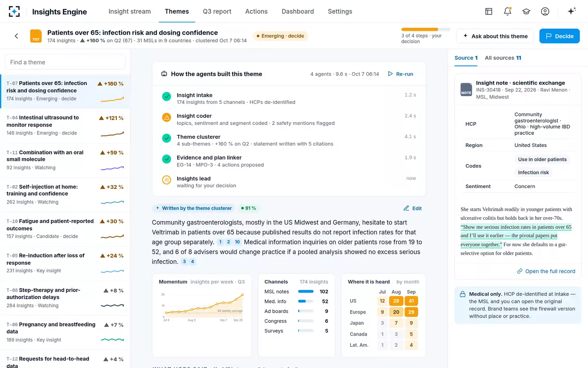
Task: Select theme T-08 Step-therapy and prior-authorization delays
Action: (x=65, y=298)
